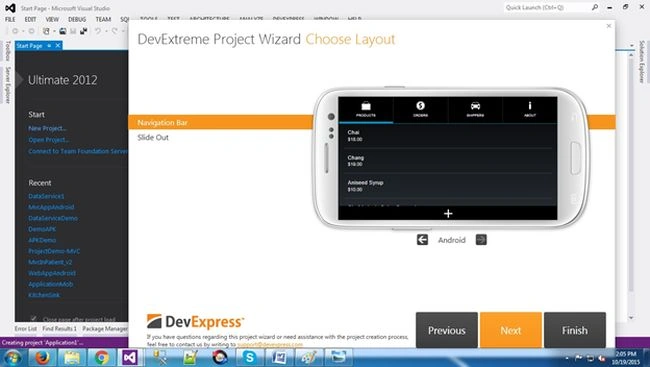Image resolution: width=650 pixels, height=367 pixels.
Task: Click the Start Page vertical scrollbar
Action: [x=631, y=185]
